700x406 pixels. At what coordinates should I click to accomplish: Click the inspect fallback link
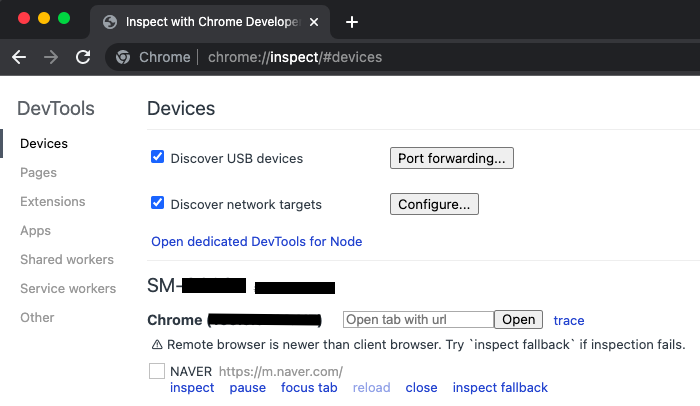coord(500,388)
